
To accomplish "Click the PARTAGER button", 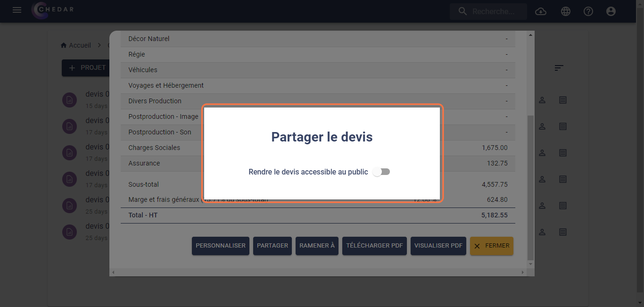I will (272, 246).
